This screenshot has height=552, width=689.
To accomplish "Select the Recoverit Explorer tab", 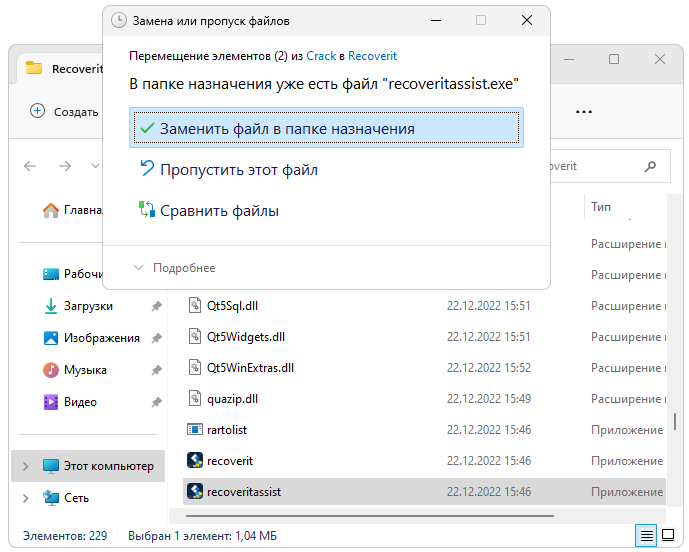I will coord(64,69).
